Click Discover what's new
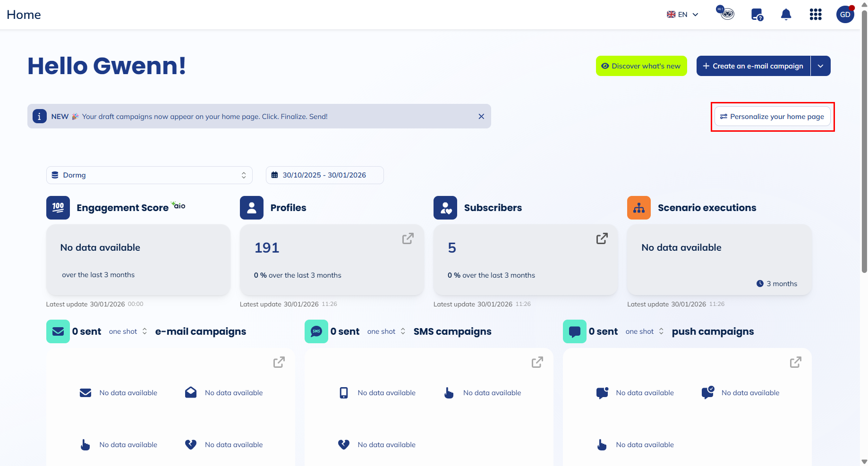868x466 pixels. point(641,66)
